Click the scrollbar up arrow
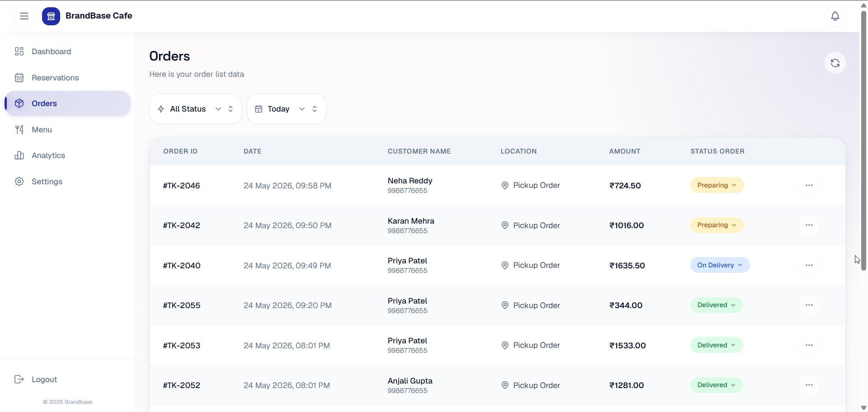 pos(863,5)
